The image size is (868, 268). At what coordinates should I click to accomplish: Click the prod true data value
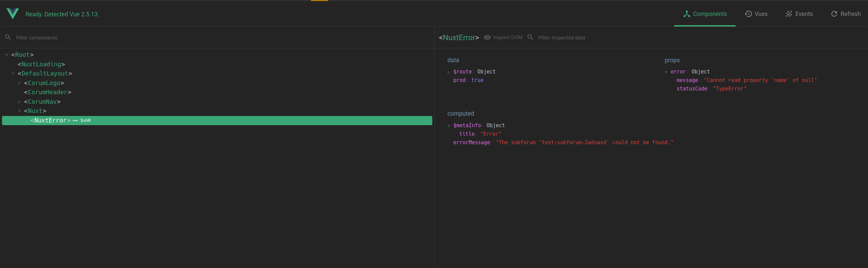click(477, 80)
